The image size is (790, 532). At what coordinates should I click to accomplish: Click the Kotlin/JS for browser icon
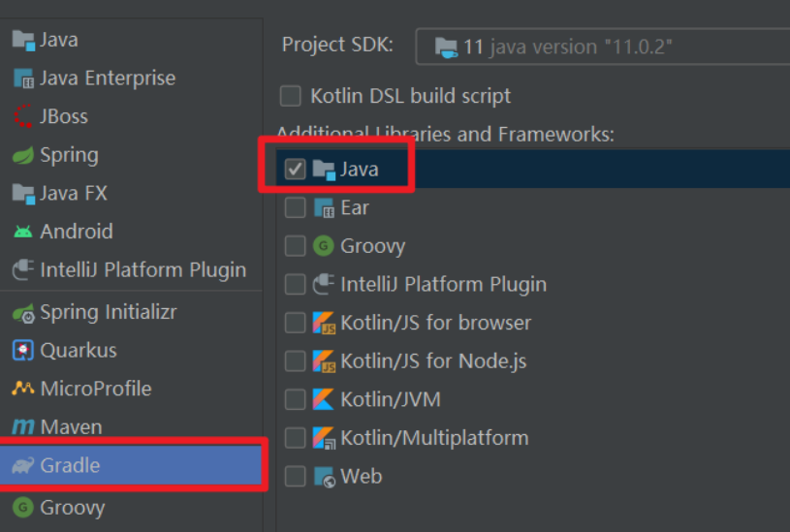point(324,323)
